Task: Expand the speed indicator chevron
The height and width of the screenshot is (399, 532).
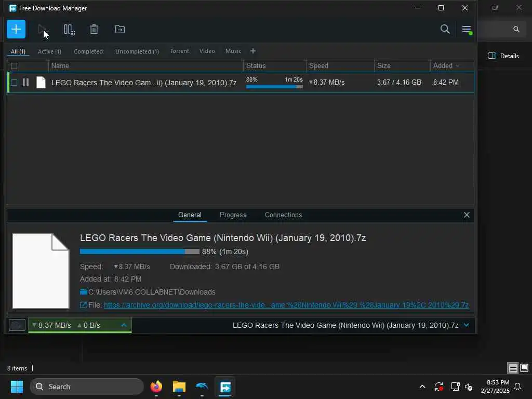Action: click(x=124, y=325)
